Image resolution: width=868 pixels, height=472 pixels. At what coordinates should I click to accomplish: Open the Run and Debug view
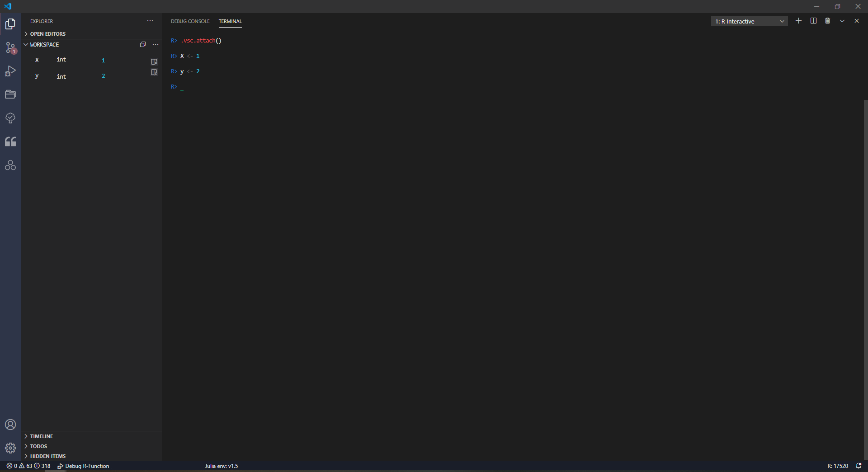(10, 71)
